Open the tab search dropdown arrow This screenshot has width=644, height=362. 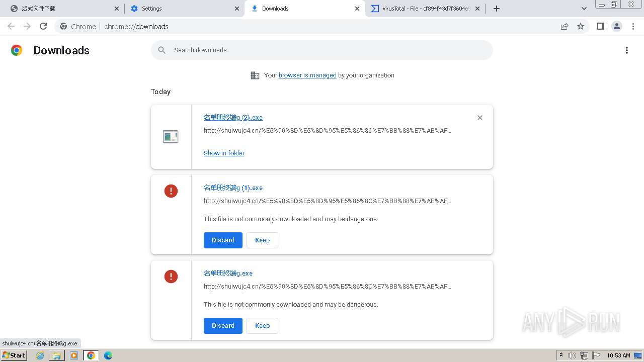click(584, 9)
